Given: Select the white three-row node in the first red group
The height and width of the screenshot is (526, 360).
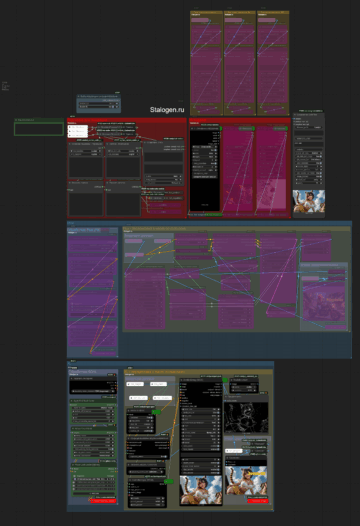Looking at the screenshot, I should coord(78,131).
